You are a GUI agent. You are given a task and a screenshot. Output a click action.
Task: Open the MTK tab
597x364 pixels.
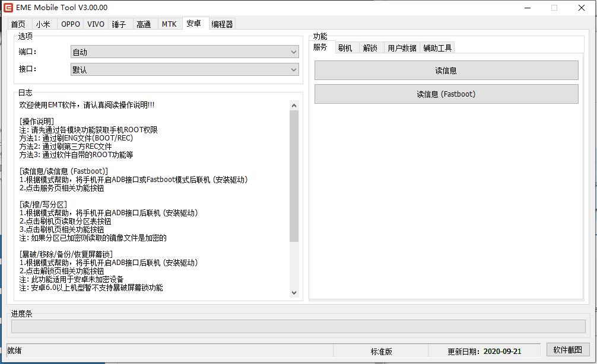pyautogui.click(x=169, y=24)
